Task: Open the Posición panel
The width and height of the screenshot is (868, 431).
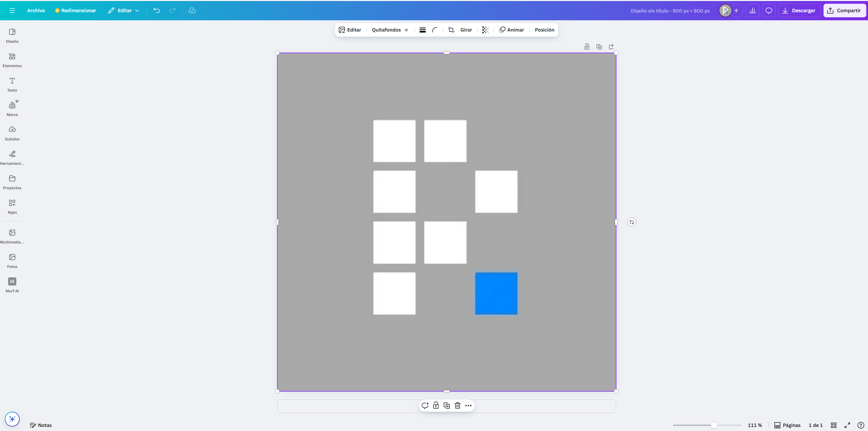Action: coord(544,30)
